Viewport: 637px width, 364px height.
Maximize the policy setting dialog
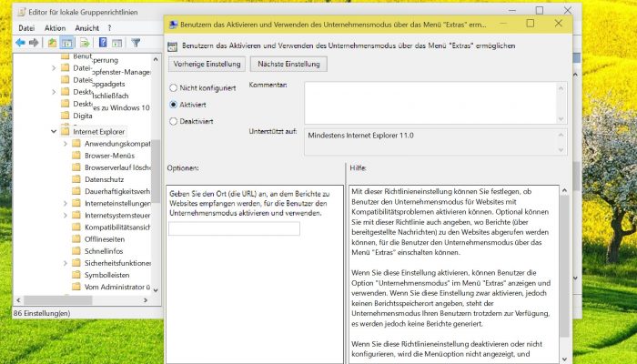pos(531,24)
